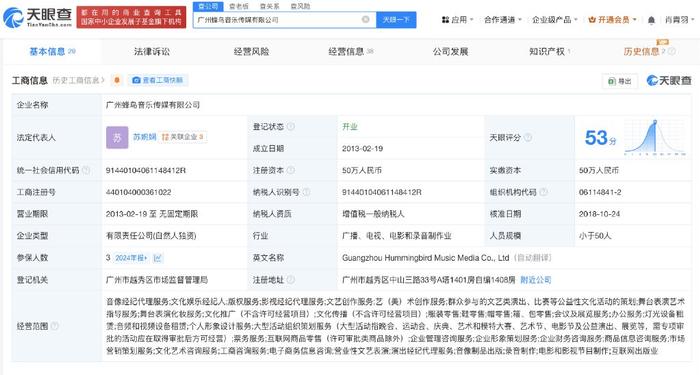Image resolution: width=700 pixels, height=375 pixels.
Task: Click the 导出 export button
Action: click(x=620, y=81)
